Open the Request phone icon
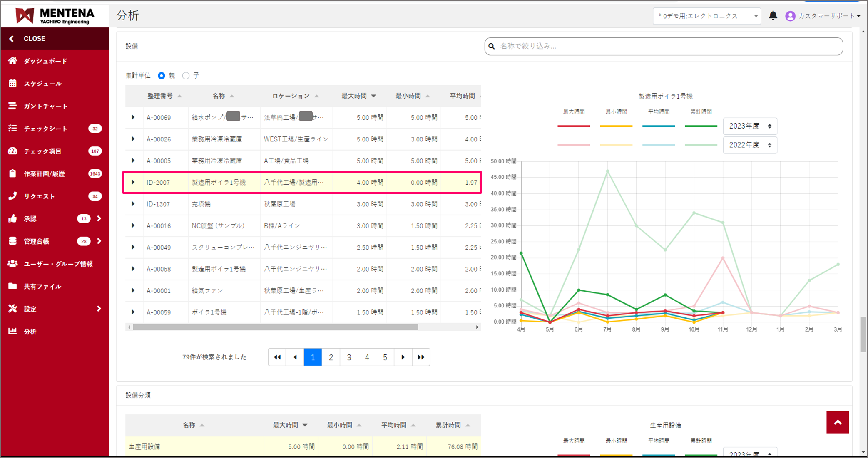Viewport: 868px width, 458px height. click(x=13, y=196)
